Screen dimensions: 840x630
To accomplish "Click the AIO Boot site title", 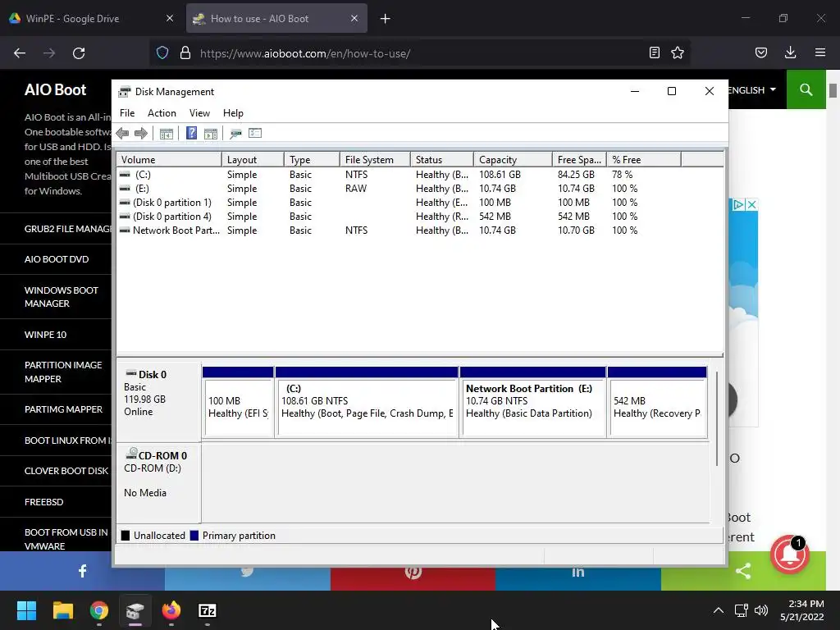I will [x=55, y=89].
